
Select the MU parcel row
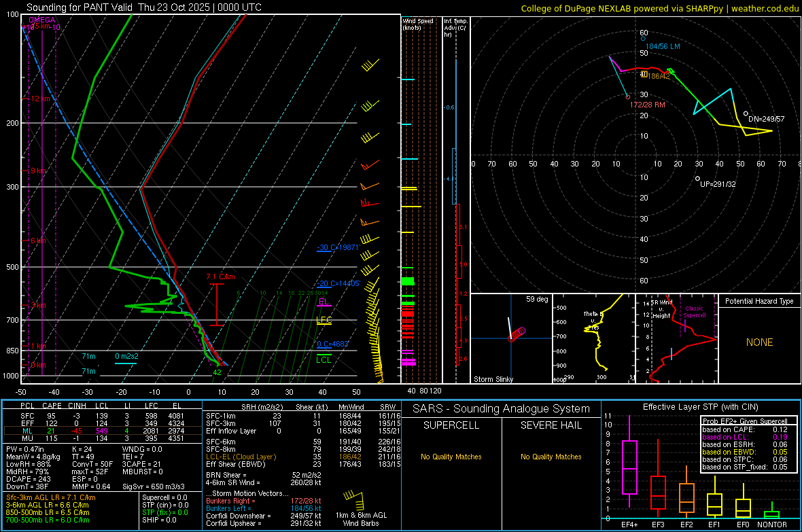point(103,438)
